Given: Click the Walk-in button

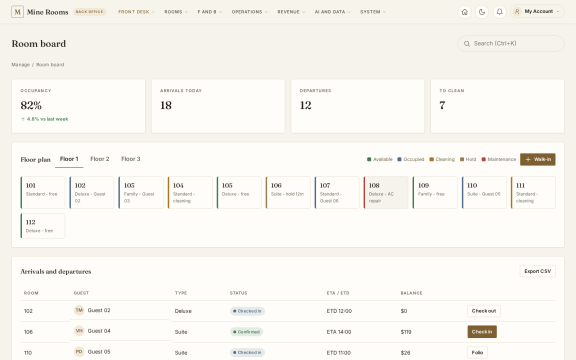Looking at the screenshot, I should (538, 159).
